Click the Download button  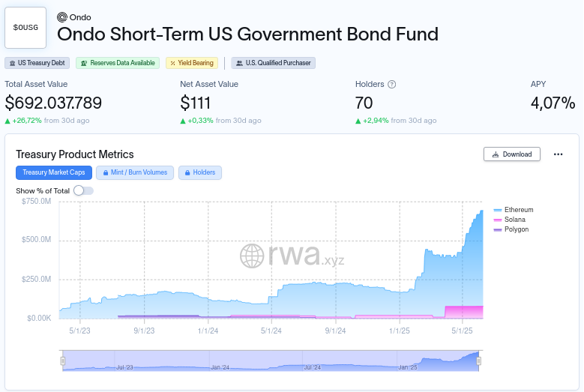coord(512,154)
